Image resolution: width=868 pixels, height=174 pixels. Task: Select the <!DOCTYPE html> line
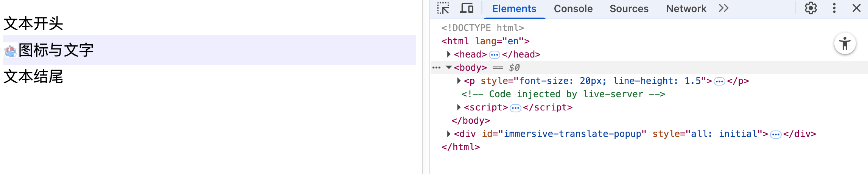pyautogui.click(x=482, y=28)
